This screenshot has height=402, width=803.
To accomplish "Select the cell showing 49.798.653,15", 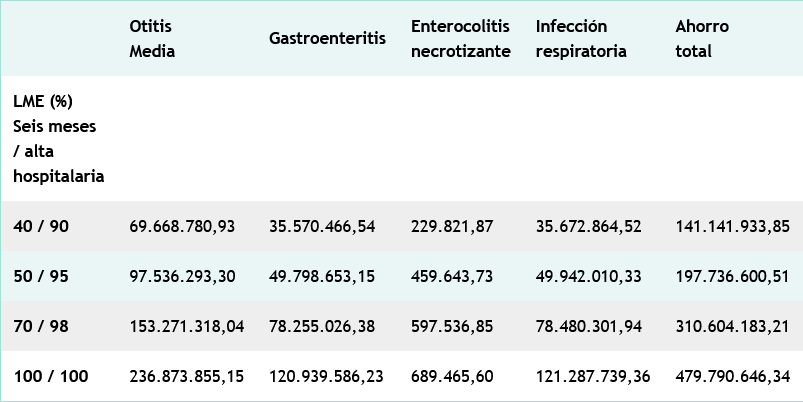I will pos(322,276).
